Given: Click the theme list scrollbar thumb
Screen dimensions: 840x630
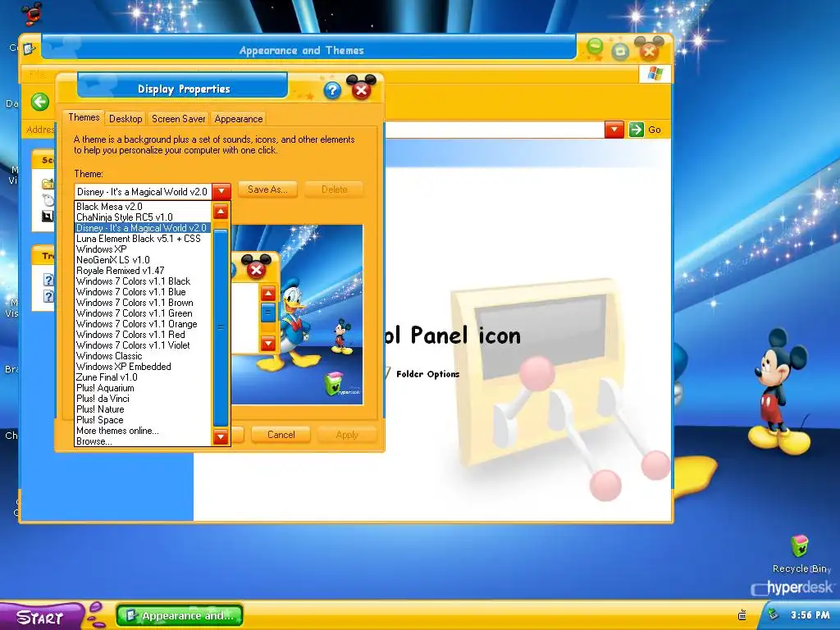Looking at the screenshot, I should pos(221,326).
